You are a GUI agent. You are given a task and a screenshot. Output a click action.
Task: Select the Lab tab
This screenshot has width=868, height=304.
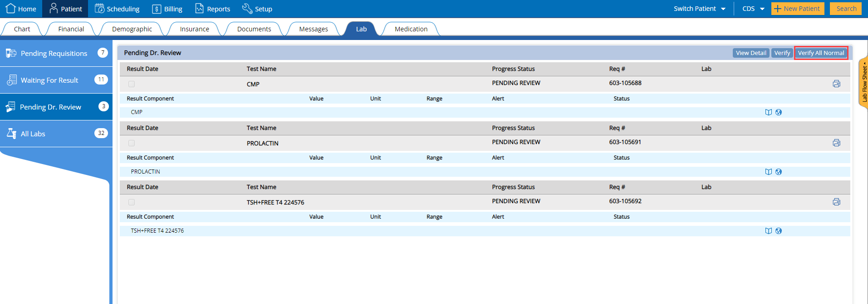[x=361, y=29]
